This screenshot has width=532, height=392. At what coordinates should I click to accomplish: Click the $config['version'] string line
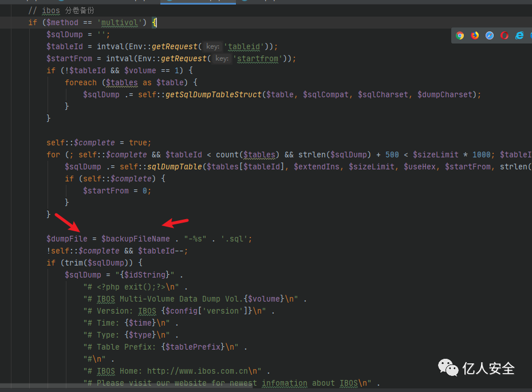coord(175,311)
